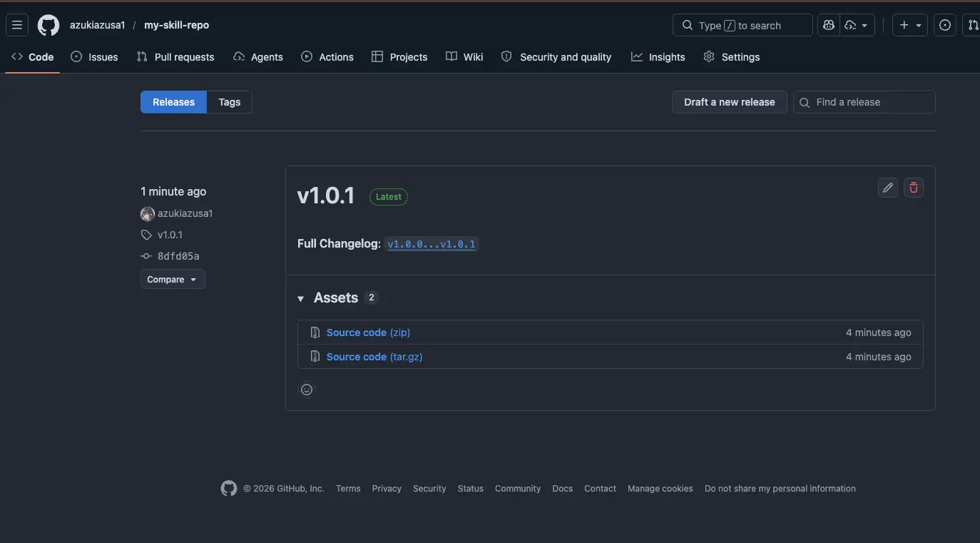Click Draft a new release

[x=729, y=102]
